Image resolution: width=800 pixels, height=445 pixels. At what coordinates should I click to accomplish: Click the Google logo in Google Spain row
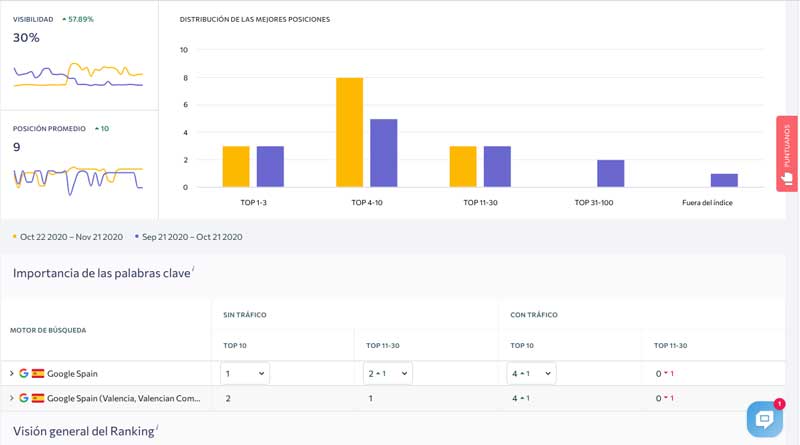point(24,373)
